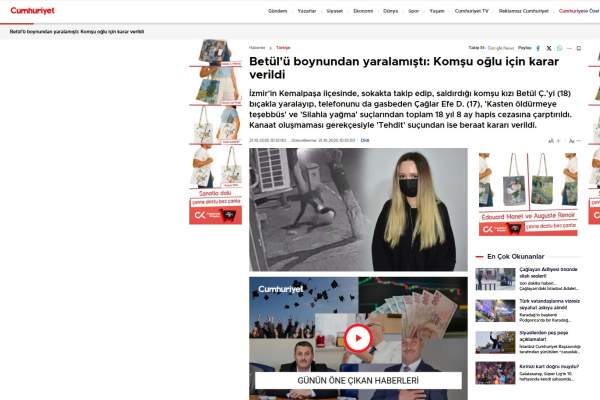The width and height of the screenshot is (600, 400).
Task: Go to Haberler breadcrumb
Action: (257, 48)
